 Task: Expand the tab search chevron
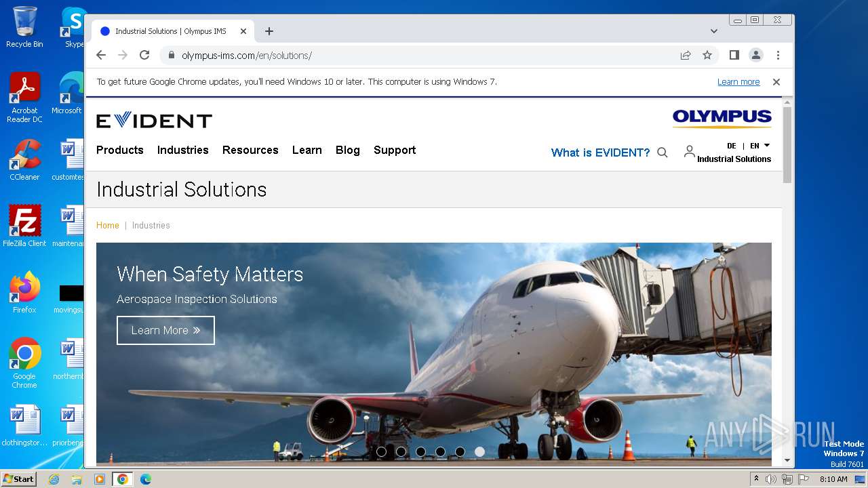click(x=714, y=31)
